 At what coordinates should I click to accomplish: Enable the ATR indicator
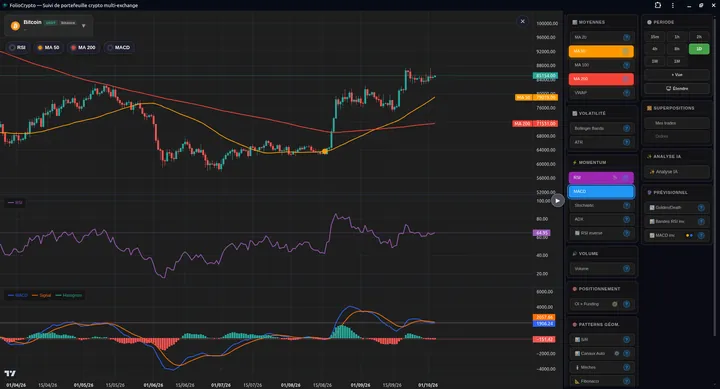(x=601, y=142)
